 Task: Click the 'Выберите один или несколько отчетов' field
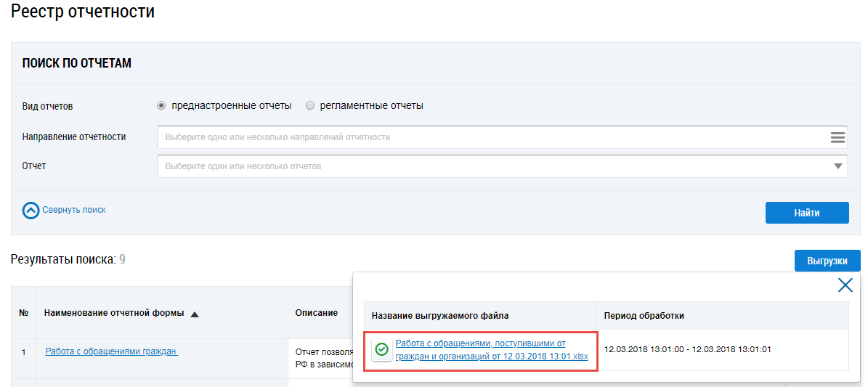coord(494,166)
